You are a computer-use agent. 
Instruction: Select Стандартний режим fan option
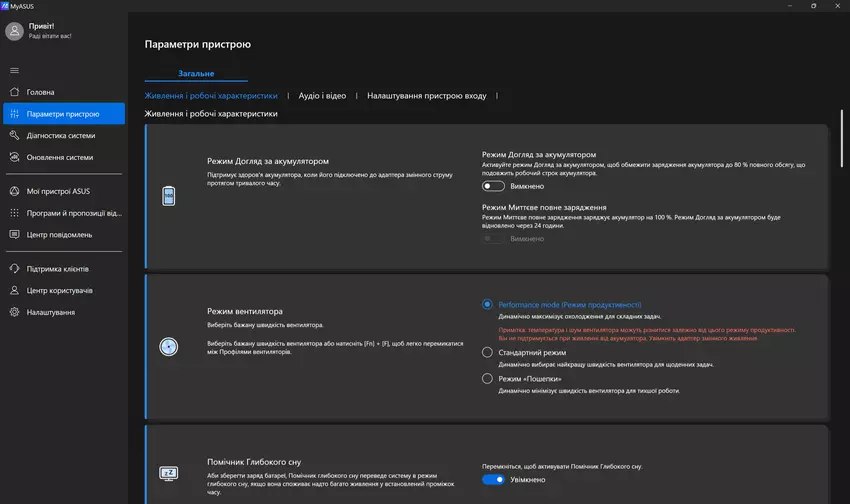487,353
